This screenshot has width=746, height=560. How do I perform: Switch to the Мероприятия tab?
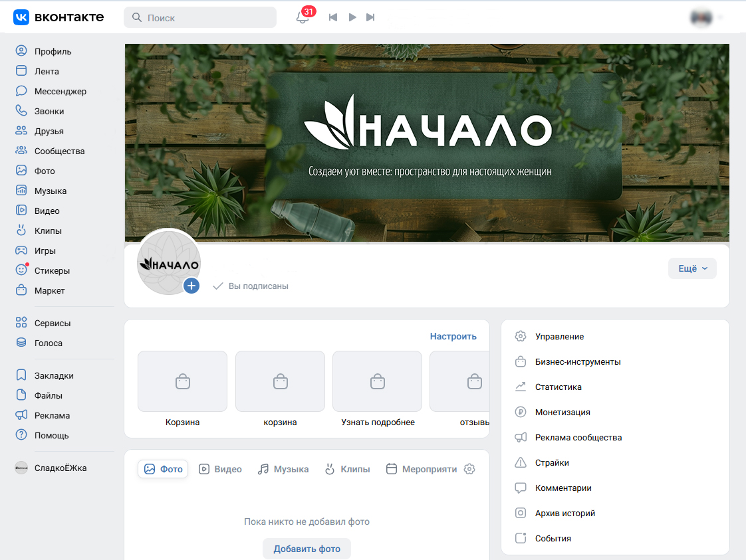pyautogui.click(x=422, y=469)
